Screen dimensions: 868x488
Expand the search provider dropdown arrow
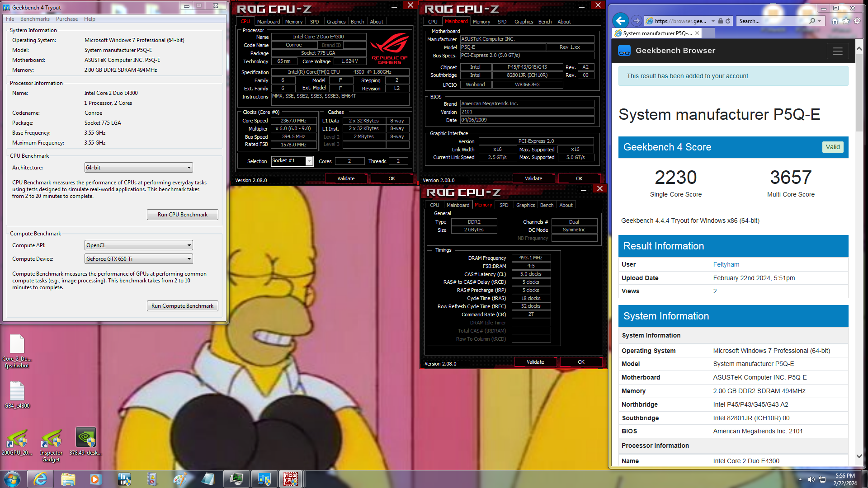coord(819,21)
